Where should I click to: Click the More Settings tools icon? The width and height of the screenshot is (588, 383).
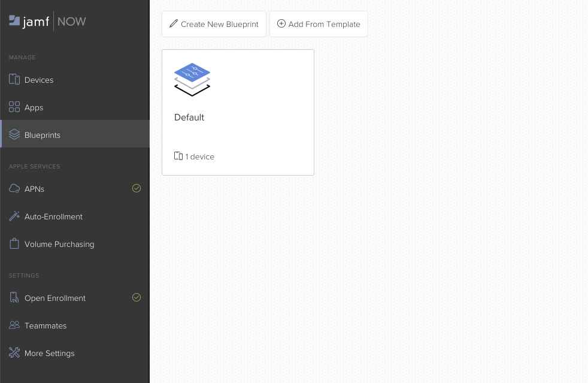[14, 353]
